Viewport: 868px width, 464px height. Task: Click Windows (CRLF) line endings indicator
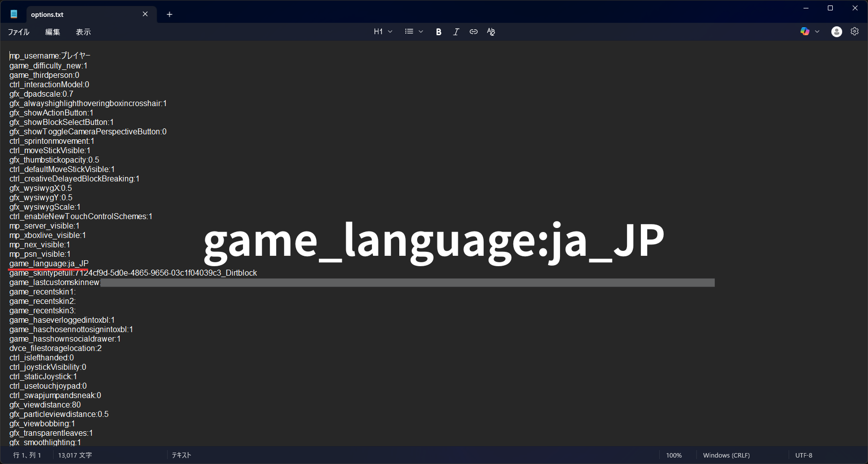point(726,455)
